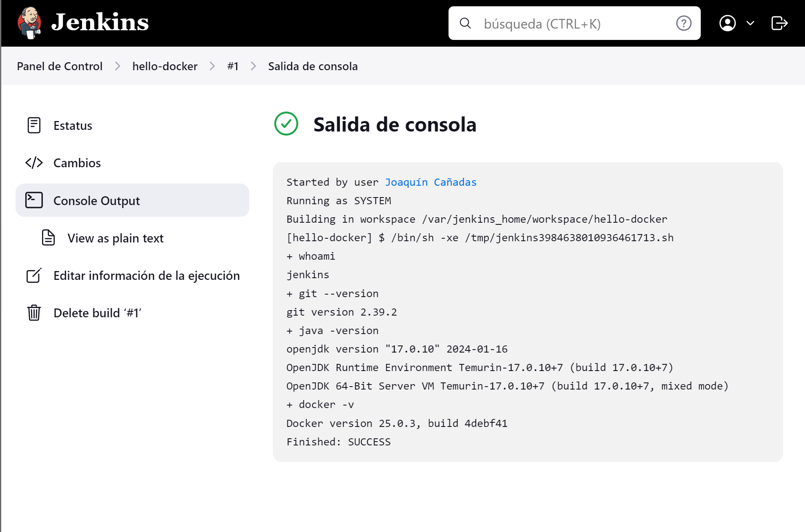
Task: Click the Cambios code icon
Action: pyautogui.click(x=34, y=163)
